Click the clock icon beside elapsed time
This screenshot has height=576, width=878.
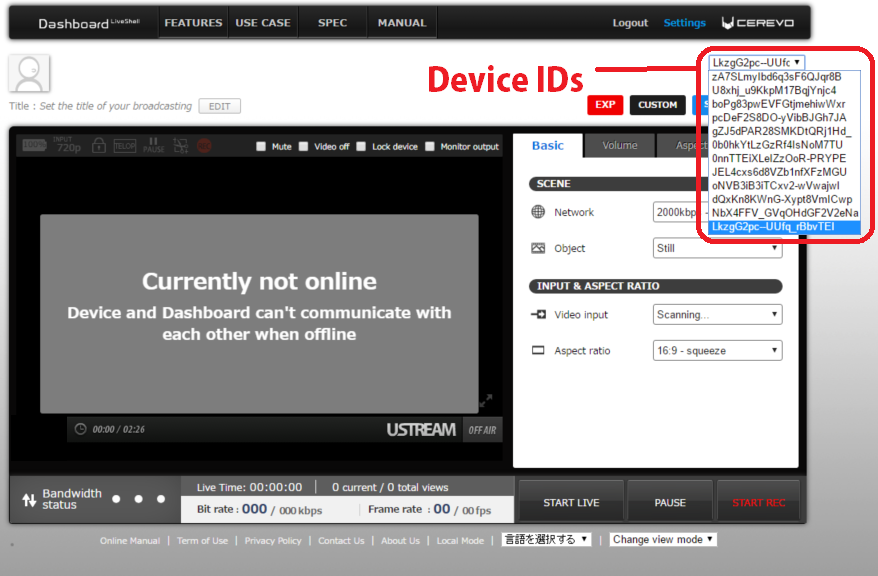click(81, 429)
